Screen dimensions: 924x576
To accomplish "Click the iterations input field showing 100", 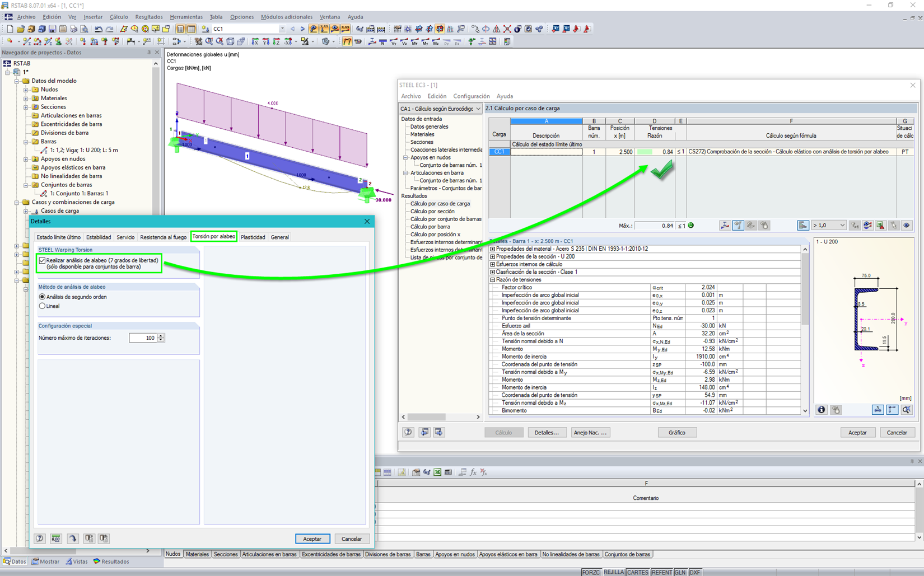I will (143, 338).
